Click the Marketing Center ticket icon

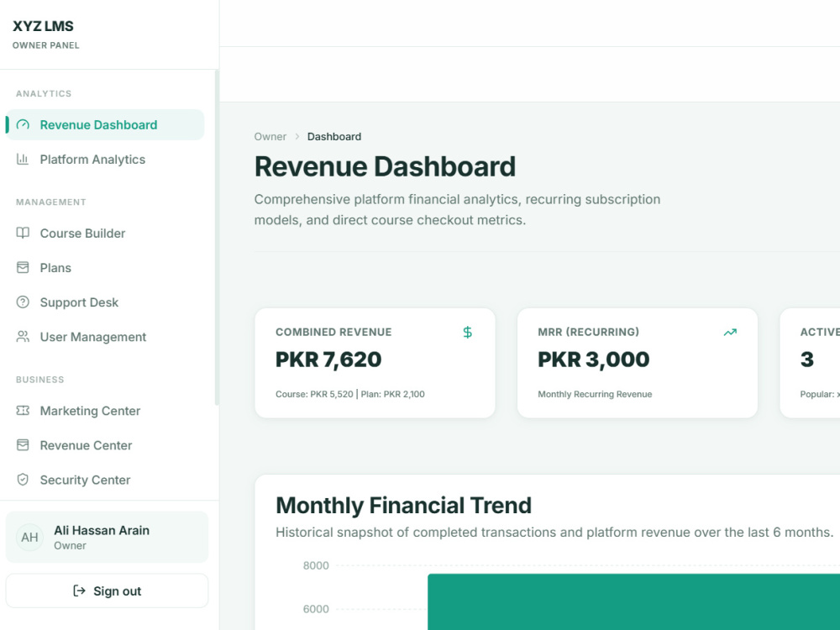23,411
